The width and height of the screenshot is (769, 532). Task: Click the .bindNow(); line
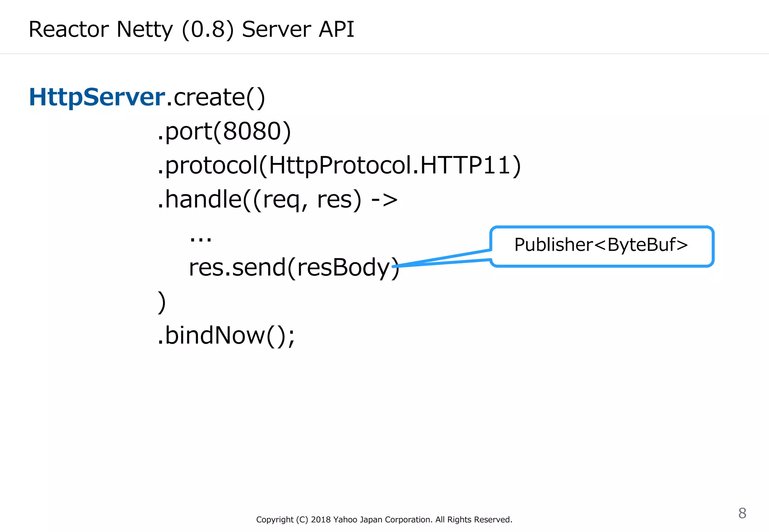[x=226, y=335]
